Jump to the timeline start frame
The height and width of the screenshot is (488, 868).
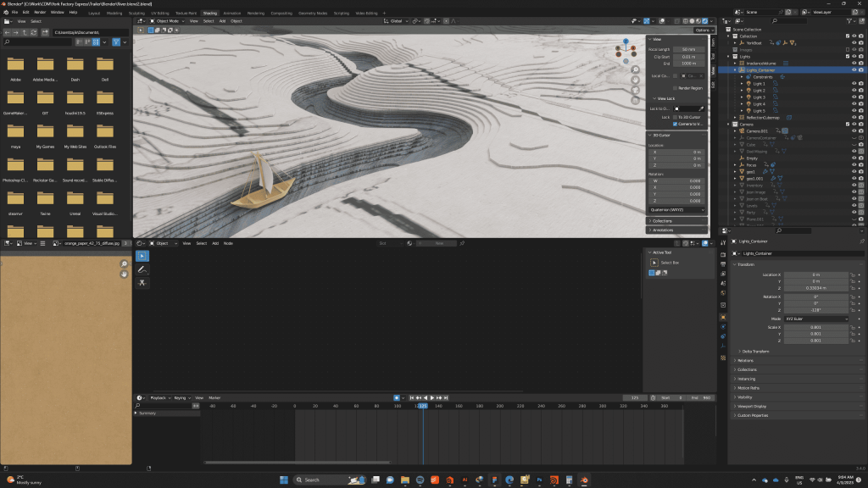pos(412,398)
